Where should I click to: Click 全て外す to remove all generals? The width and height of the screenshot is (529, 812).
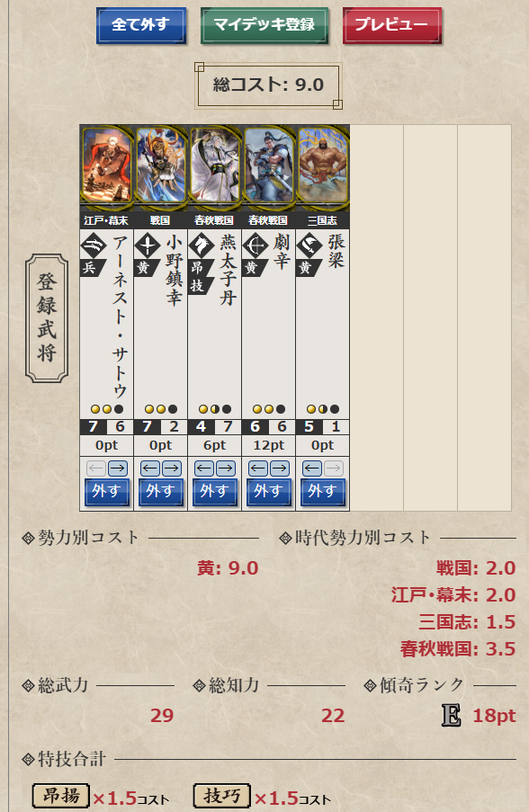(141, 25)
